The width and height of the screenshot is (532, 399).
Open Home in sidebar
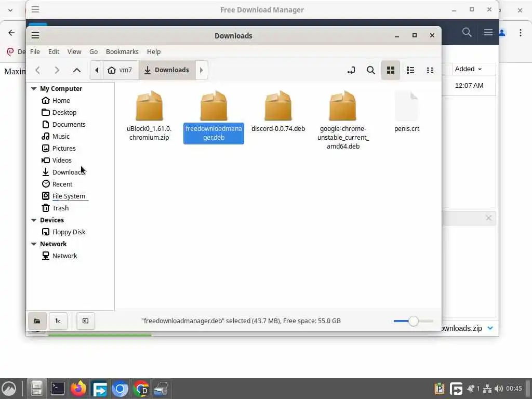61,100
